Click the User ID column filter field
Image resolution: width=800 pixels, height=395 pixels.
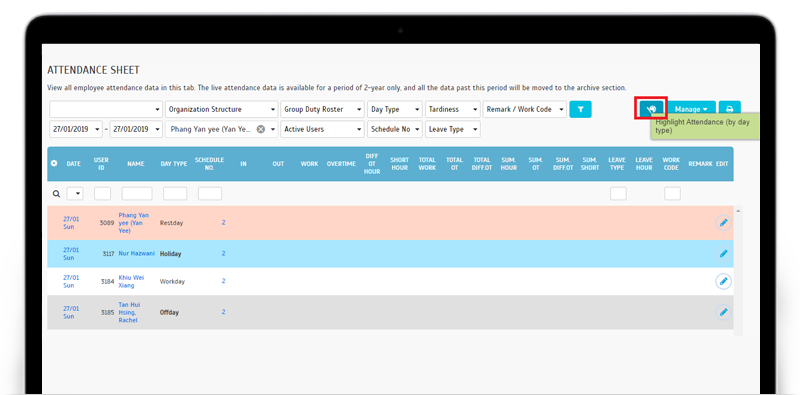coord(103,193)
